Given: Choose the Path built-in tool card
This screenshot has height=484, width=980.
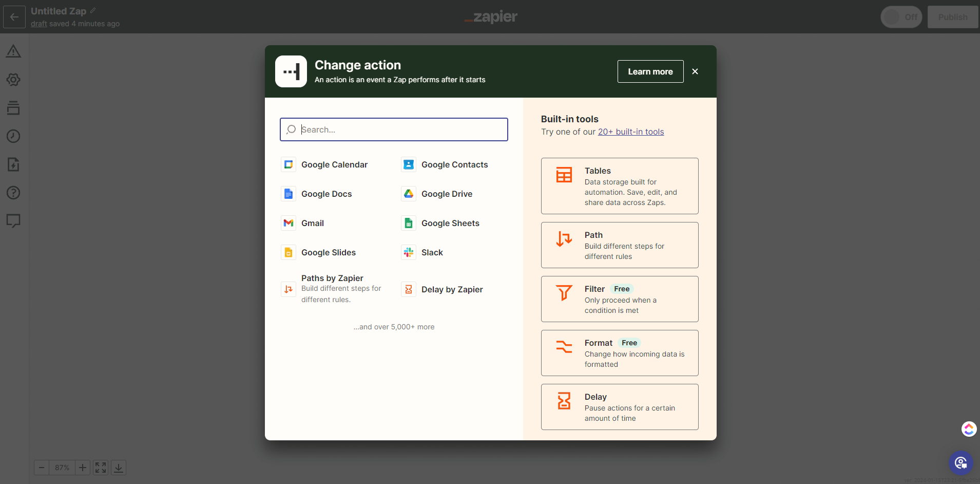Looking at the screenshot, I should pos(620,245).
